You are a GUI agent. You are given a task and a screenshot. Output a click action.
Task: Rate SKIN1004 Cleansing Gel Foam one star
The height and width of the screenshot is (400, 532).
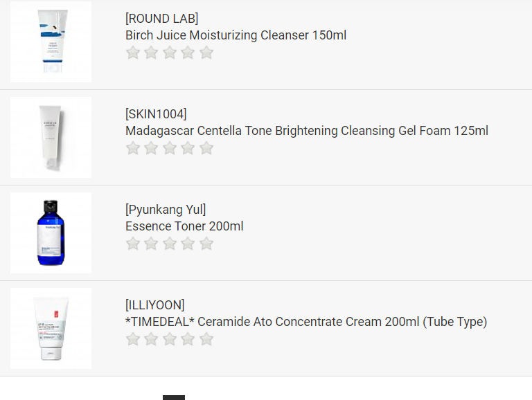coord(133,148)
